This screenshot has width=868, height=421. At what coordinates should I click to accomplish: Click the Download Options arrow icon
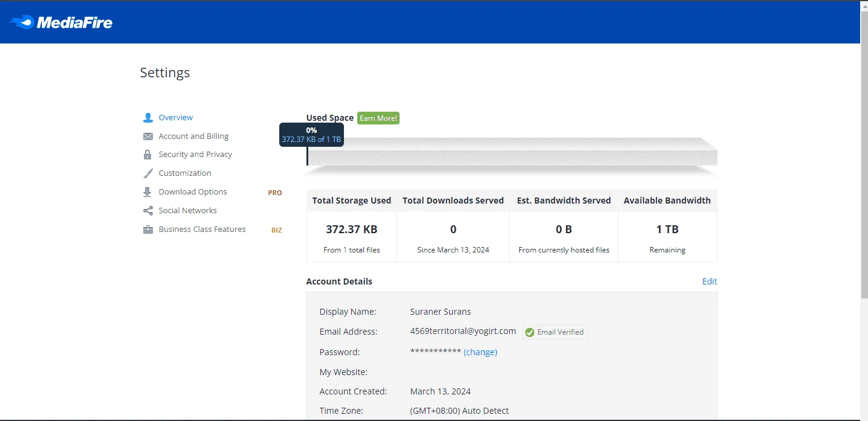[x=147, y=192]
